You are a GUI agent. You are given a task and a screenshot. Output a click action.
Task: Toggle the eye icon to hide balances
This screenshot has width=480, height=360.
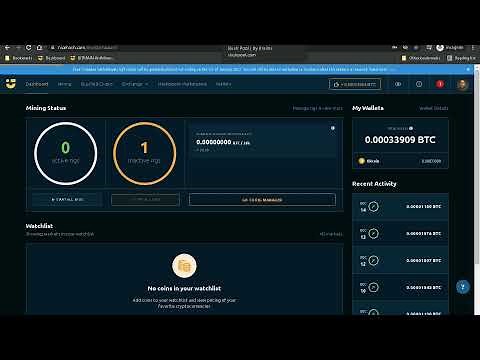(398, 84)
